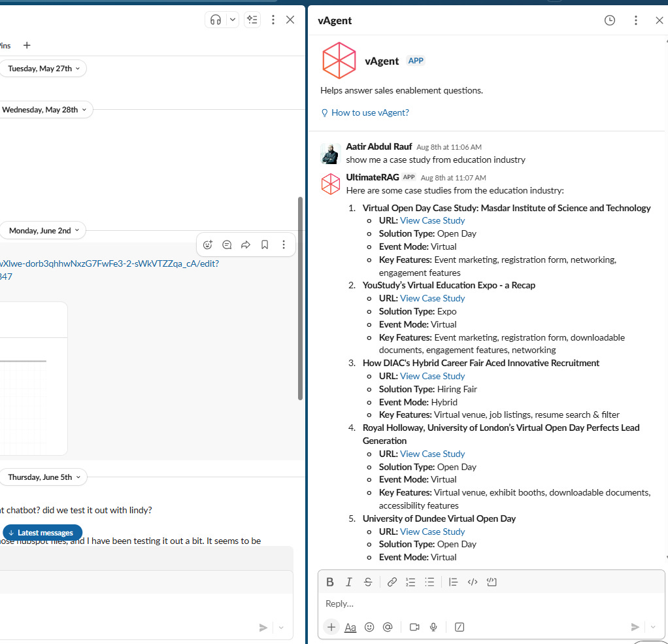Jump to Latest messages
Image resolution: width=668 pixels, height=644 pixels.
(42, 533)
